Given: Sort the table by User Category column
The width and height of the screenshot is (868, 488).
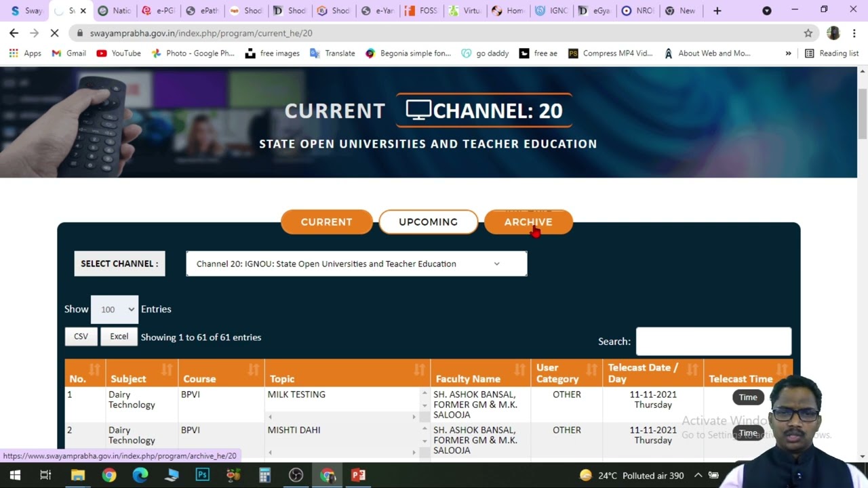Looking at the screenshot, I should coord(566,373).
